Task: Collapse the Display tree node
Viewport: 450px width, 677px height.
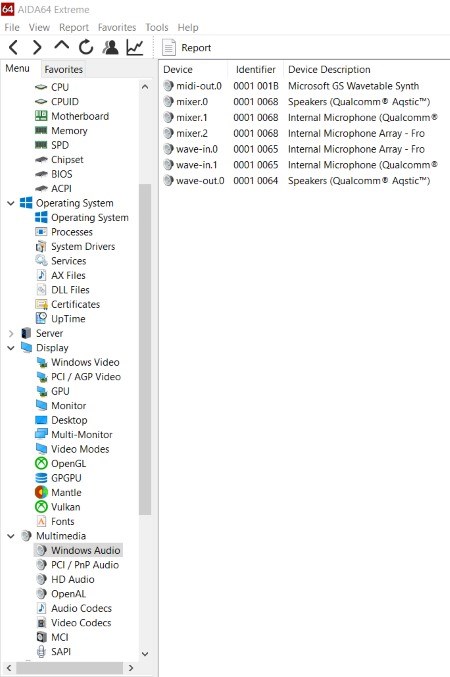Action: pyautogui.click(x=11, y=348)
